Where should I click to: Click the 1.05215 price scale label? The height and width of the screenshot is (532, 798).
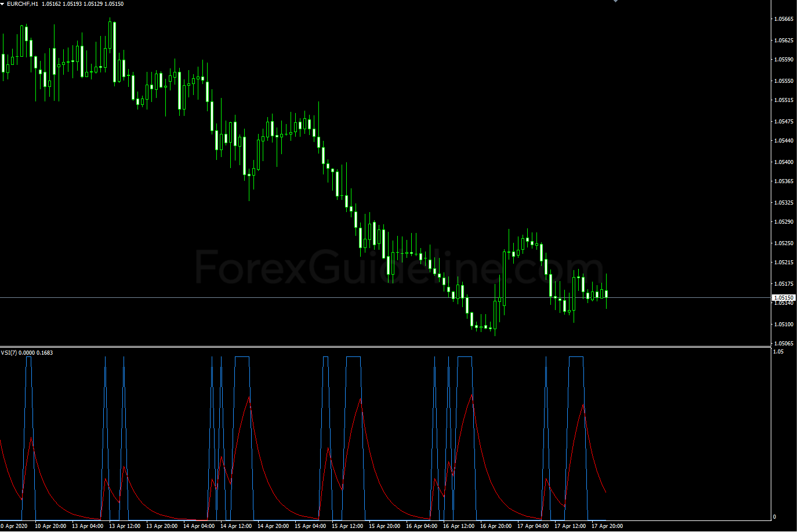tap(784, 263)
